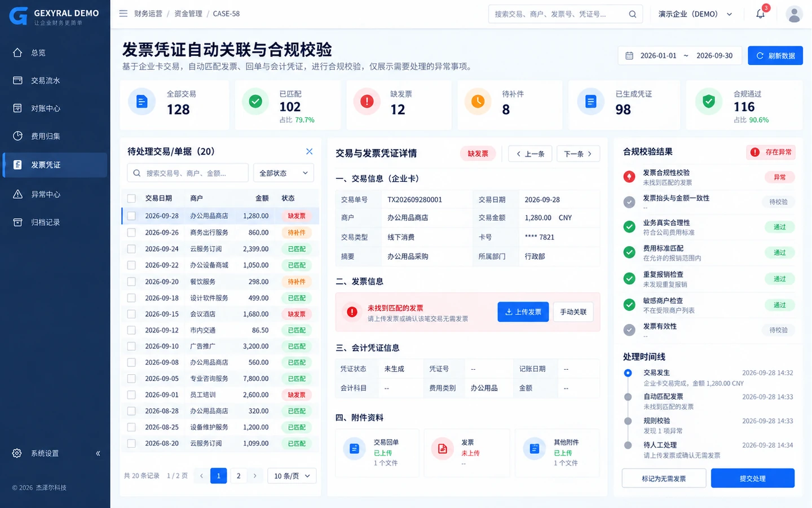Click the 其他附件 file icon
This screenshot has height=508, width=812.
pyautogui.click(x=534, y=449)
